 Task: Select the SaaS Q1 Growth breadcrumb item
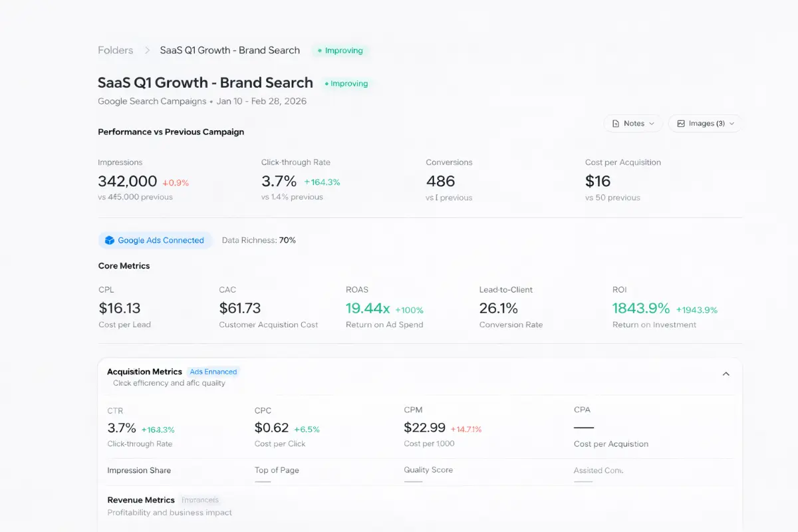pyautogui.click(x=229, y=51)
